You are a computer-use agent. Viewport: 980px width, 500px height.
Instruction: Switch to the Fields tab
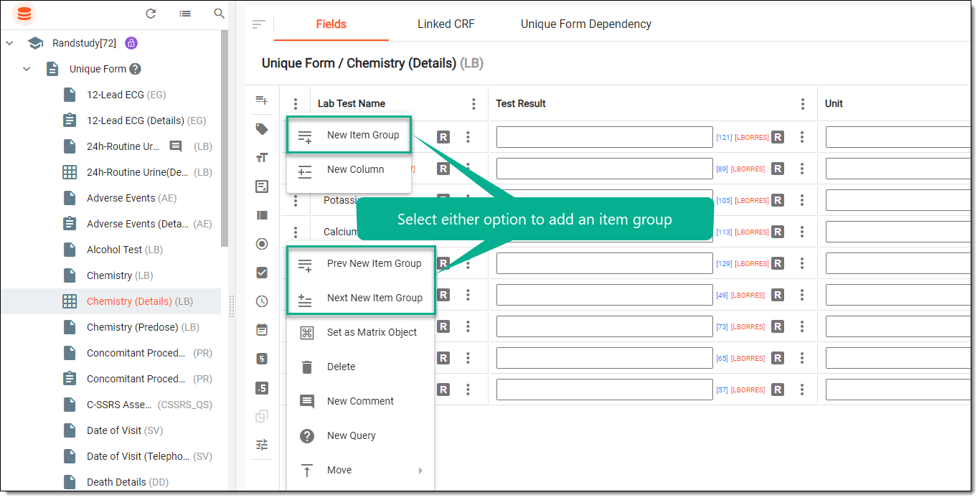(x=331, y=24)
